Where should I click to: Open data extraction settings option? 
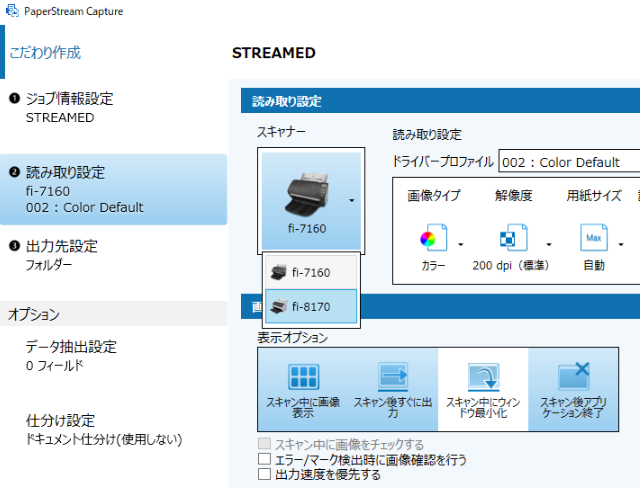pos(85,356)
